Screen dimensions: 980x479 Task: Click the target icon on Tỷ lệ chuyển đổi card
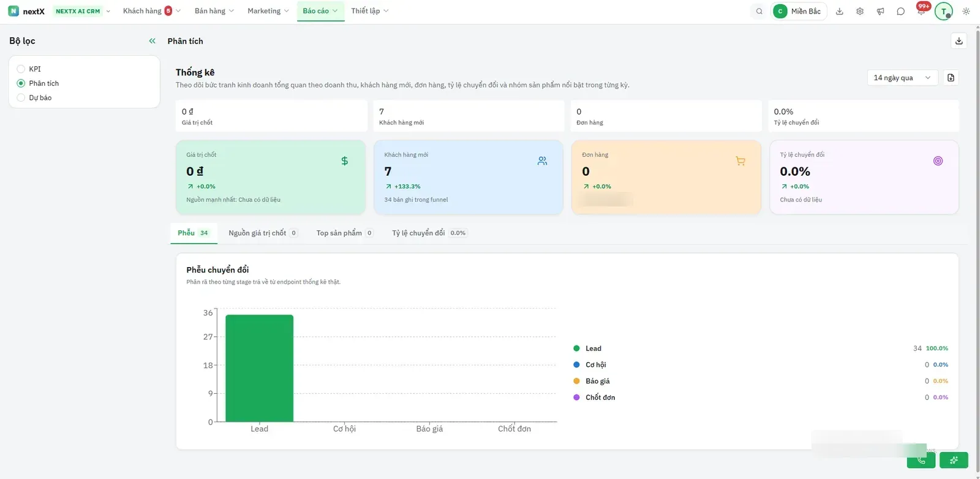938,160
